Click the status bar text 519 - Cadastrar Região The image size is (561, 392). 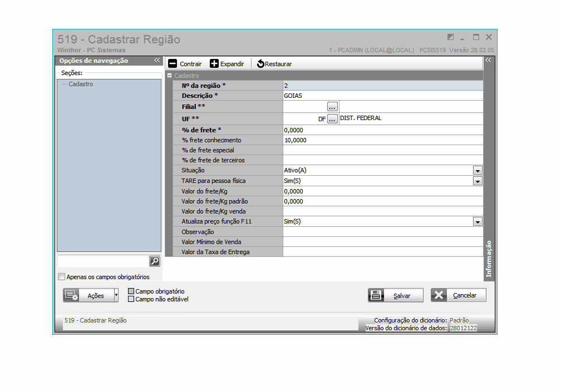[96, 320]
